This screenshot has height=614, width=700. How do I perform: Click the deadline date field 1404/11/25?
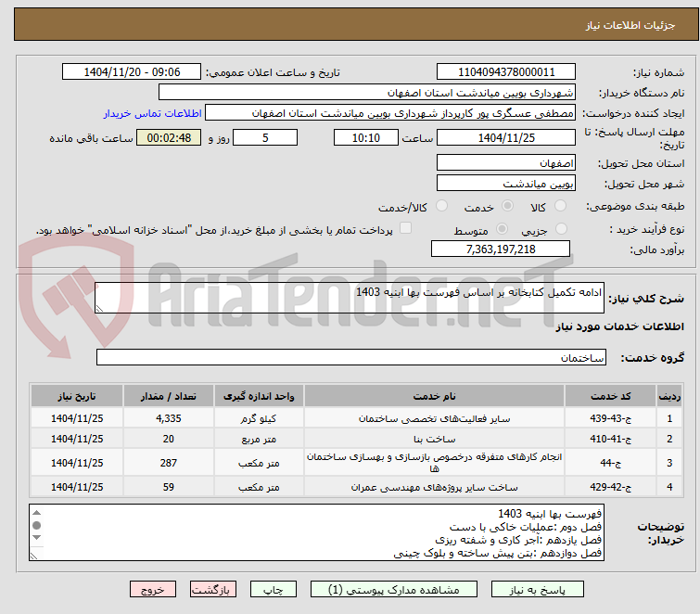[x=506, y=137]
